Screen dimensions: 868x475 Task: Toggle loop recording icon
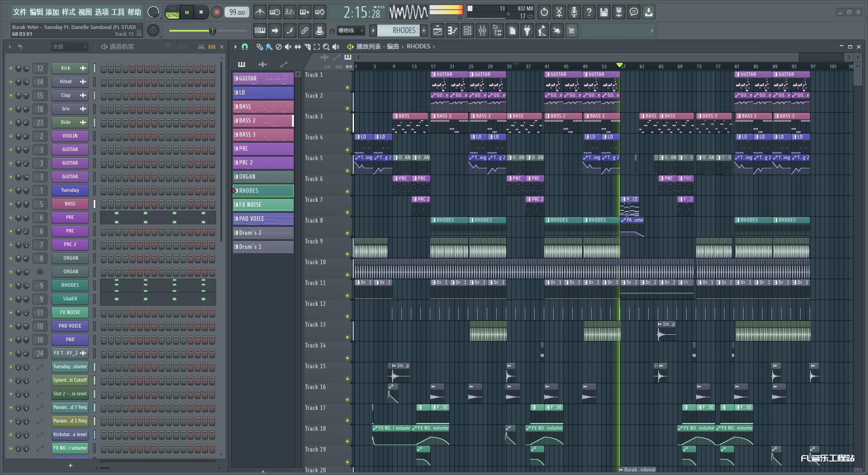(320, 12)
